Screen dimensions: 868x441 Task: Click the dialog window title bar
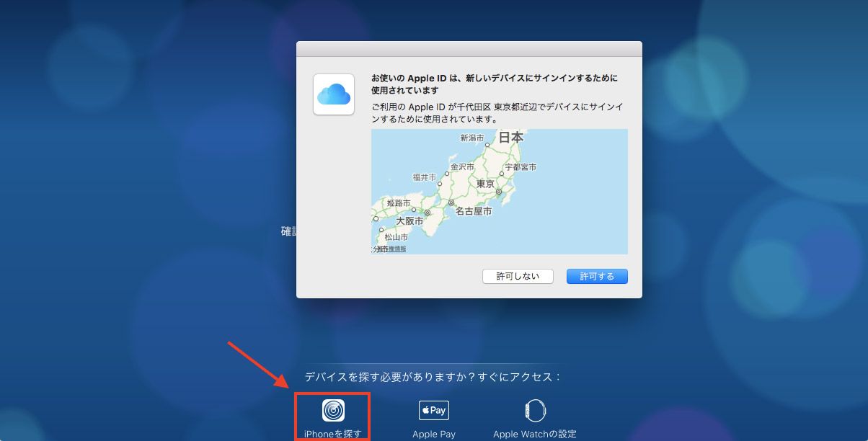[469, 48]
